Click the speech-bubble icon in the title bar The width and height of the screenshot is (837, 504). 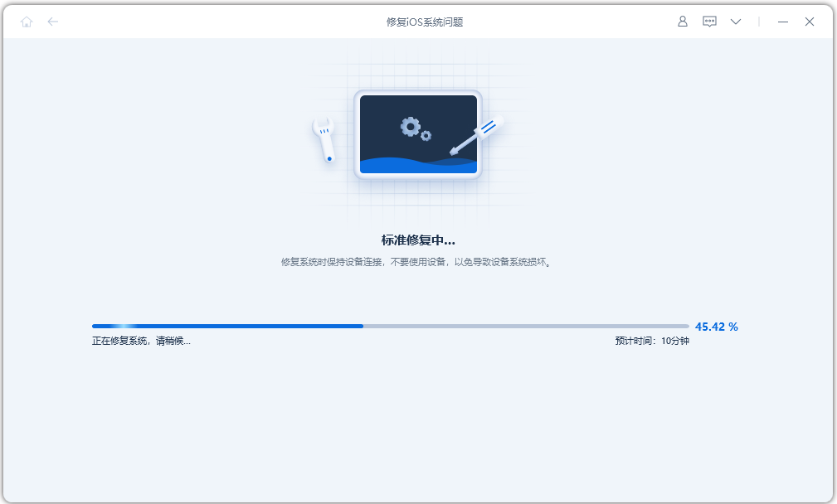[709, 22]
